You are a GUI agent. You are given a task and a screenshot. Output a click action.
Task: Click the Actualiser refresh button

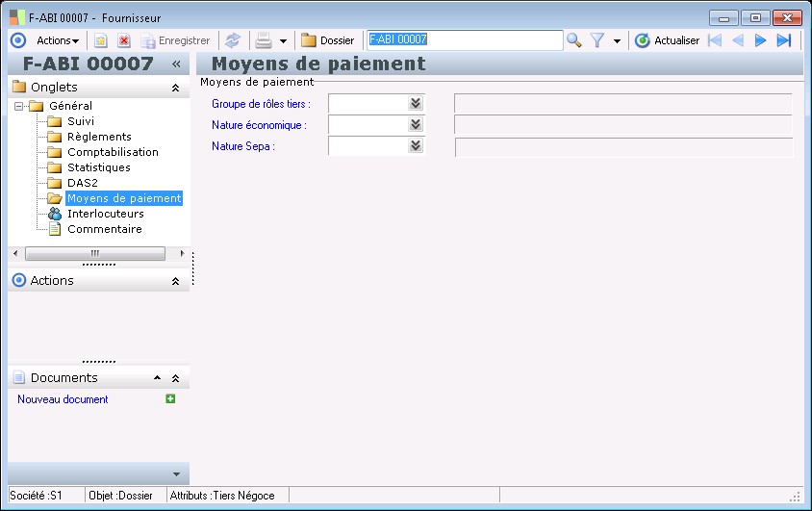[x=668, y=40]
